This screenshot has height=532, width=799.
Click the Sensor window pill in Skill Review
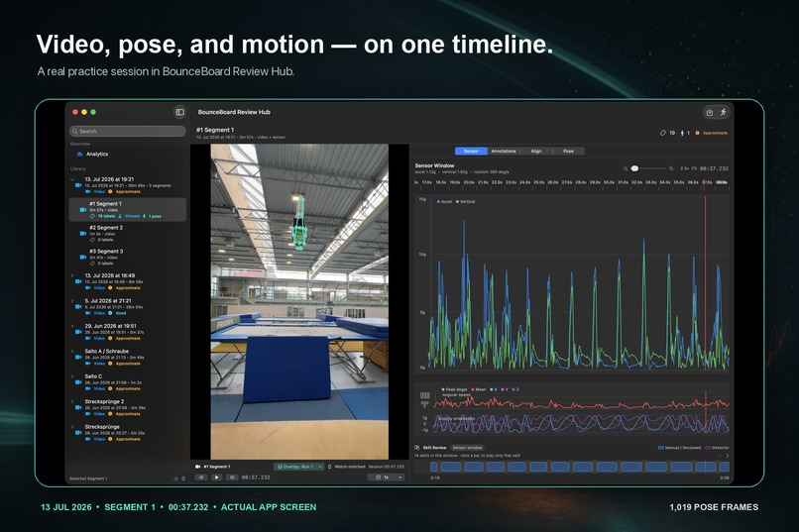click(x=467, y=448)
